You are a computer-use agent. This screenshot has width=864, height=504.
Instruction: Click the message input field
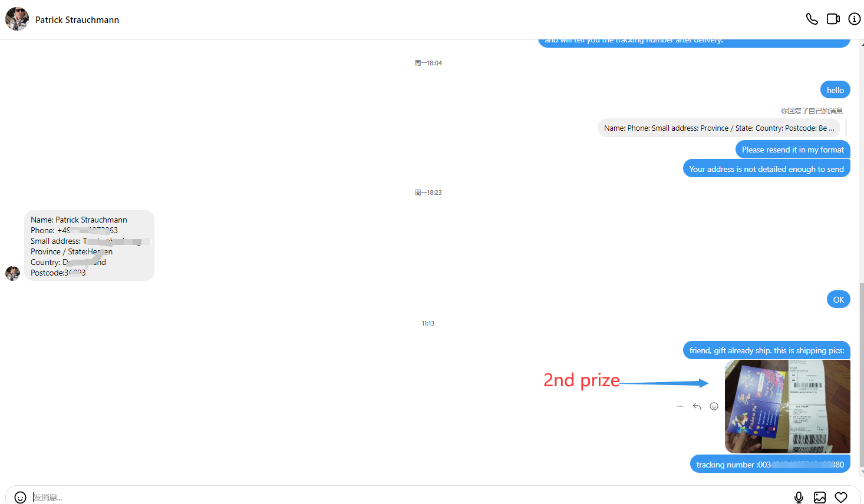(x=407, y=498)
